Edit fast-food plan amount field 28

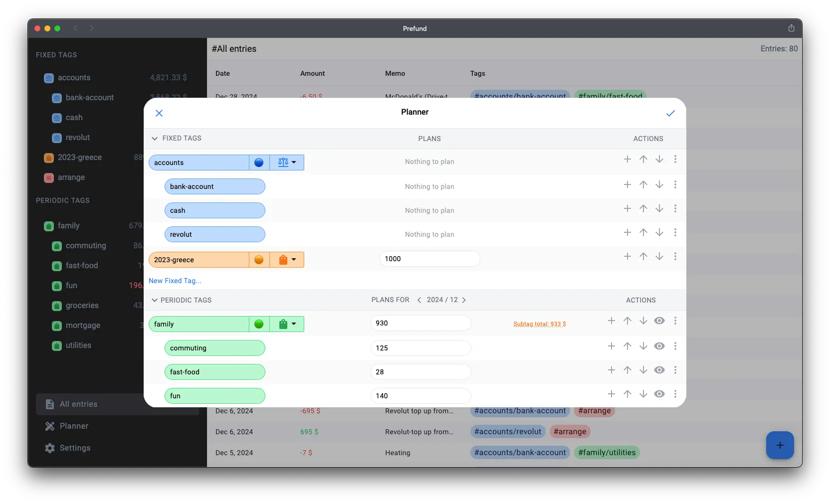(420, 372)
